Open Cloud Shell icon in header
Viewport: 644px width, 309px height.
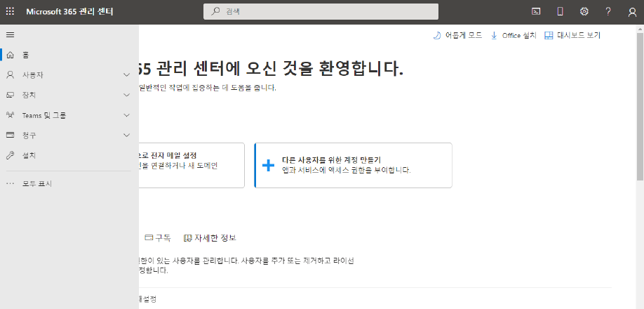[x=535, y=11]
